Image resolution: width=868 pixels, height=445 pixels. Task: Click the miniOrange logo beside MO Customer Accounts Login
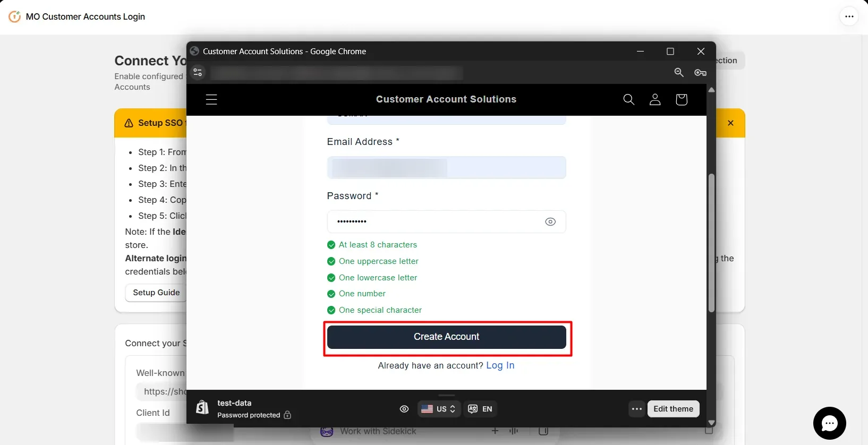point(15,16)
